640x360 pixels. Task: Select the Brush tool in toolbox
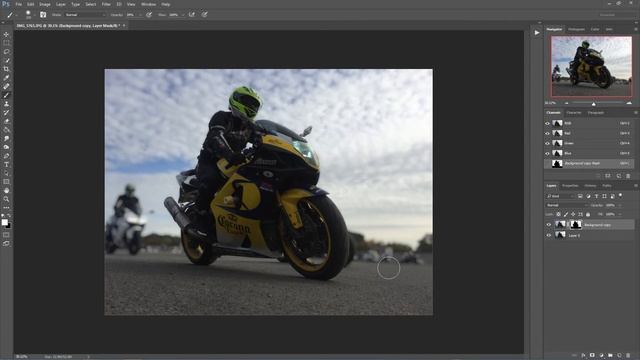(6, 95)
